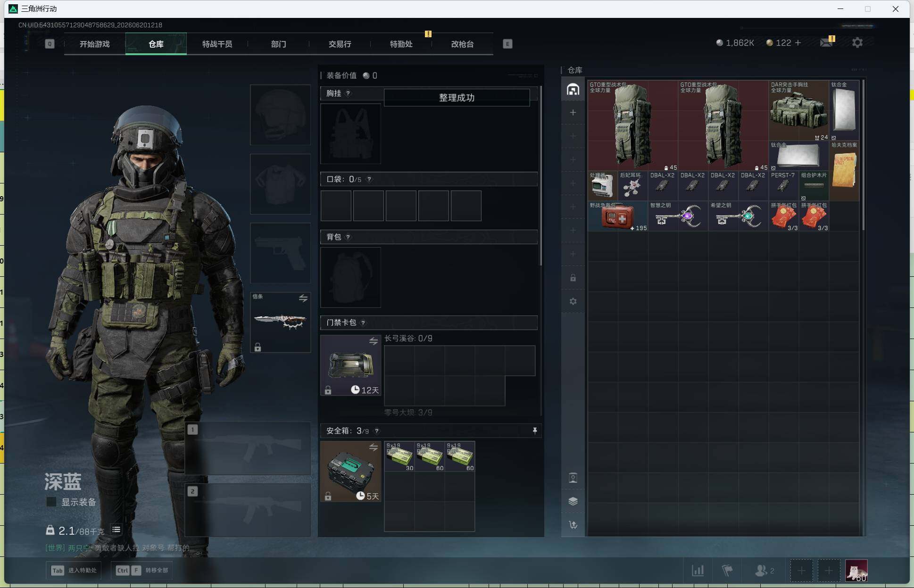This screenshot has height=588, width=914.
Task: Click the keycard case with 12天 timer
Action: click(x=350, y=365)
